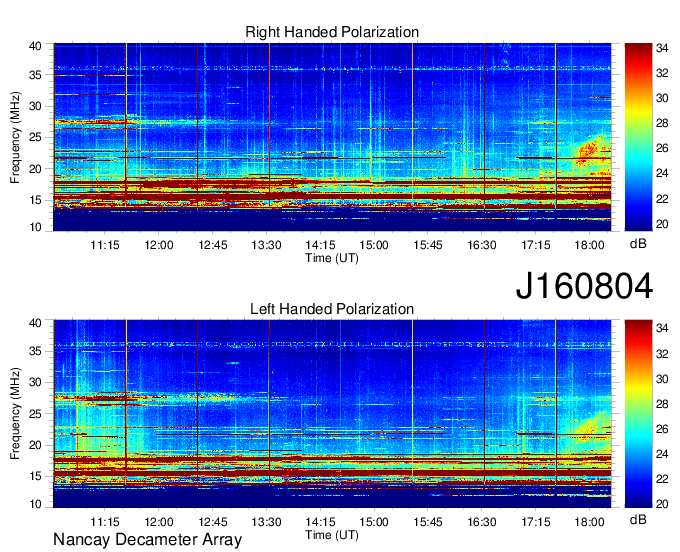Click the 10 MHz tick of the Right Handed plot
Image resolution: width=680 pixels, height=552 pixels.
(35, 227)
